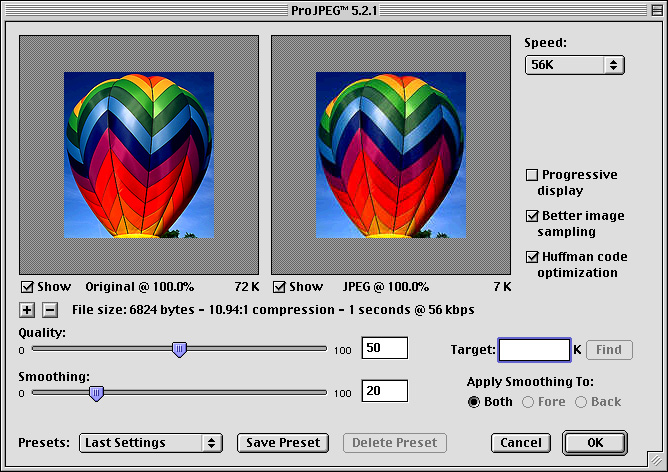Click the Smoothing value field showing 20
The width and height of the screenshot is (668, 472).
click(384, 391)
